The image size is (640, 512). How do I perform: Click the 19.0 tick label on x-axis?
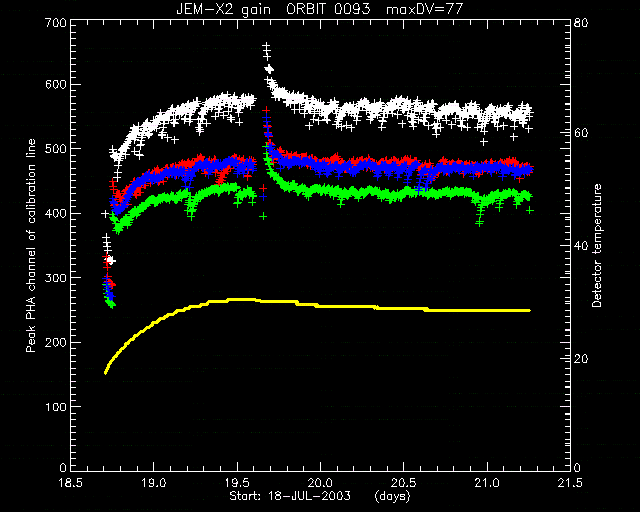pos(154,483)
